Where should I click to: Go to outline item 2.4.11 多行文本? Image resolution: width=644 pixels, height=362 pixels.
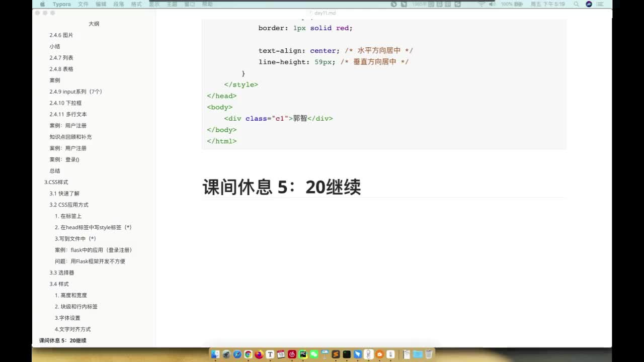point(68,114)
